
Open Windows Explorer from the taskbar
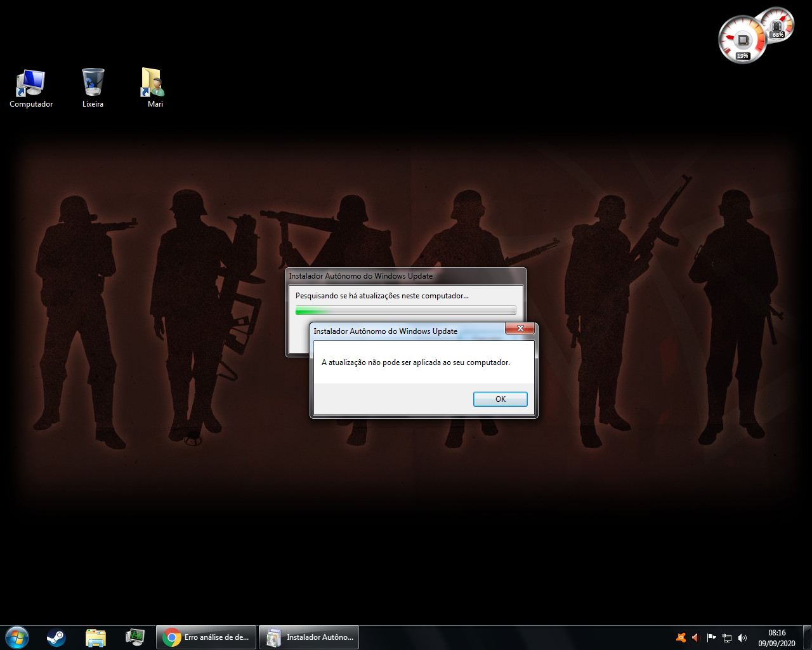click(96, 637)
